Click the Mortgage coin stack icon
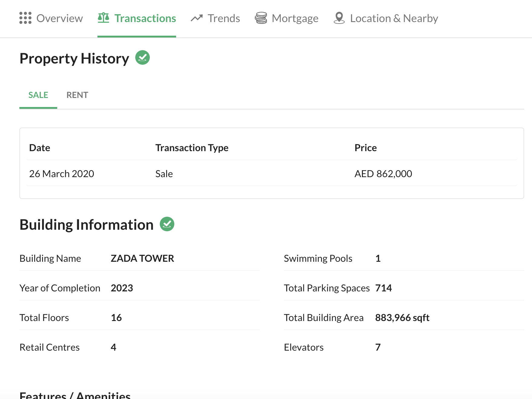 (x=261, y=18)
